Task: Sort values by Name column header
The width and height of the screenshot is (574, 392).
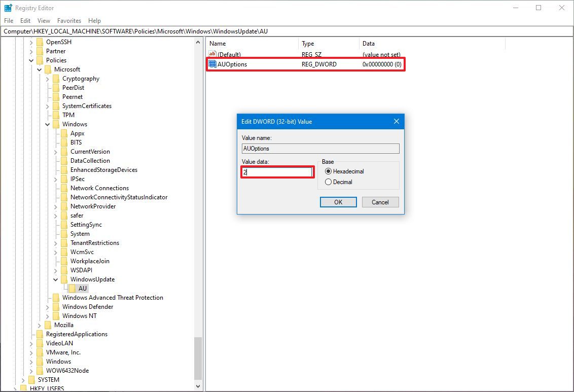Action: (x=253, y=44)
